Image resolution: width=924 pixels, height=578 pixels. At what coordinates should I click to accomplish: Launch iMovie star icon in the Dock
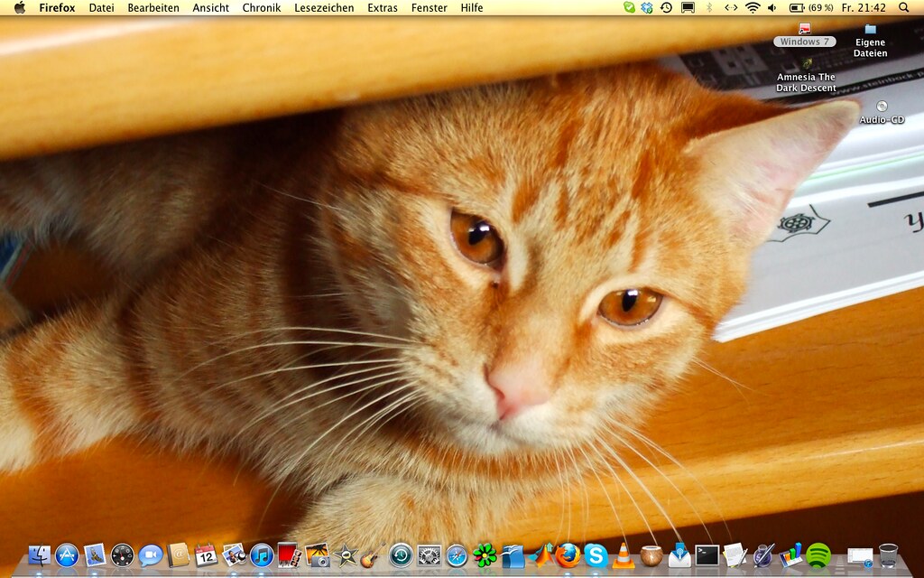coord(346,555)
